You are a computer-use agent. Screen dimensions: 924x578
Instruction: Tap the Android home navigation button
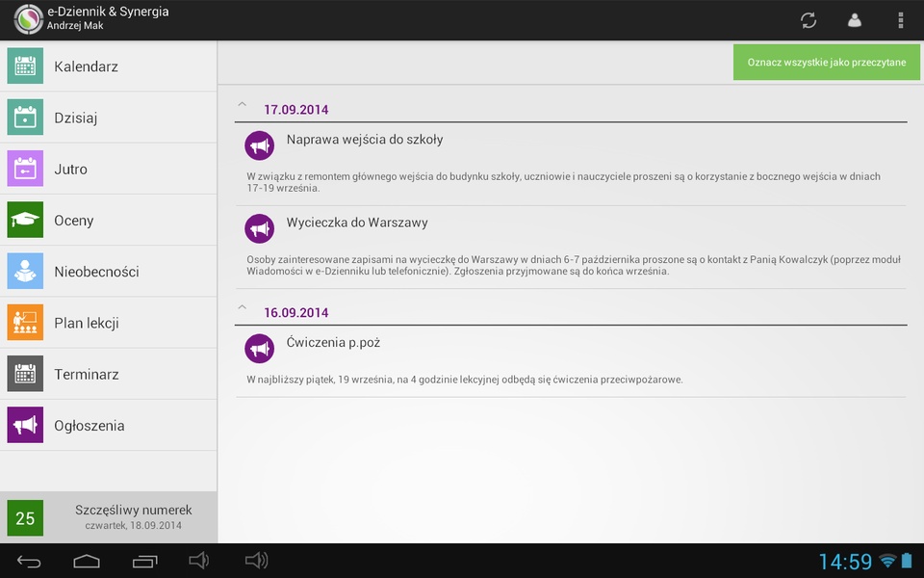[x=86, y=561]
